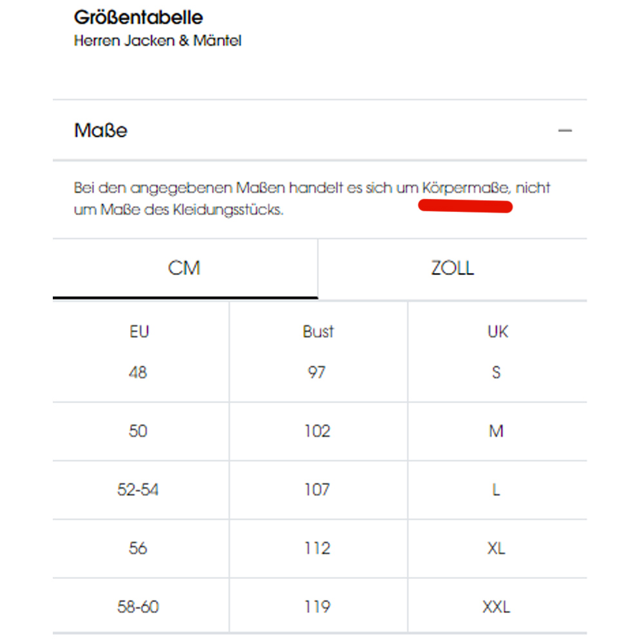Select the EU size 48 cell
644x644 pixels.
pyautogui.click(x=138, y=372)
